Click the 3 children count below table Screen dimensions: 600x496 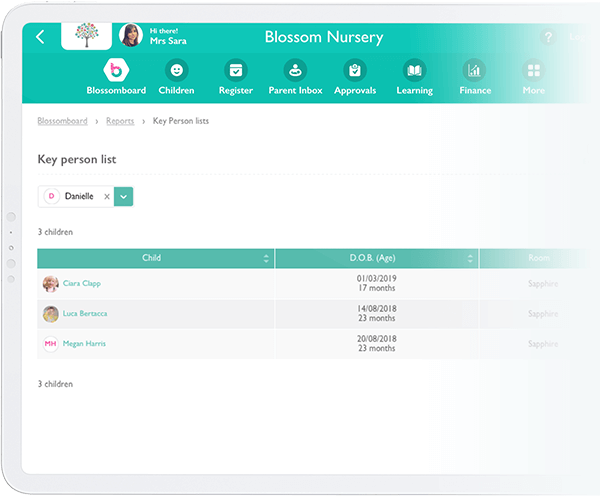[x=55, y=384]
